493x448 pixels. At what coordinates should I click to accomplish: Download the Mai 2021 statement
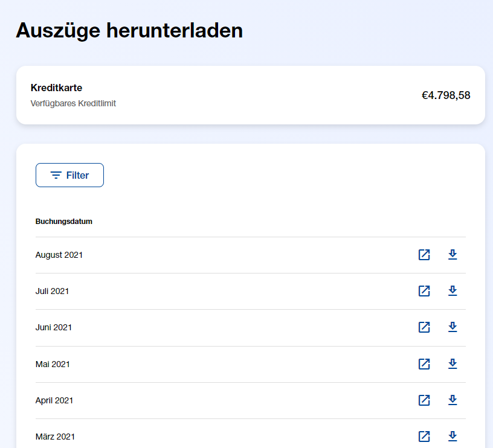pos(453,364)
